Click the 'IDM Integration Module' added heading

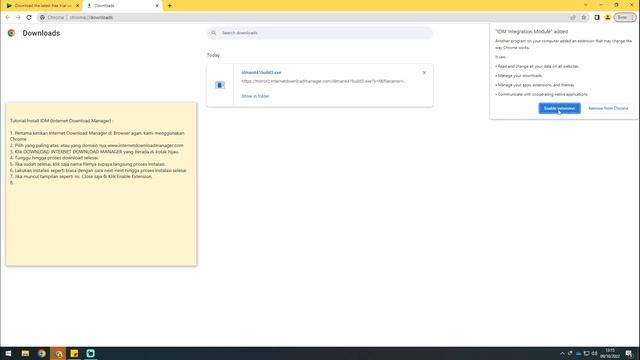[x=531, y=31]
